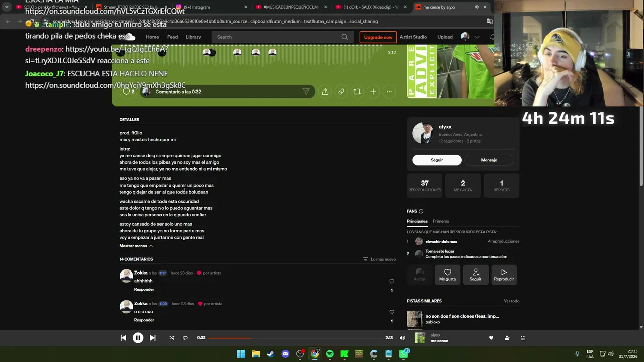Click the Upgrade now button
The height and width of the screenshot is (362, 644).
(378, 37)
